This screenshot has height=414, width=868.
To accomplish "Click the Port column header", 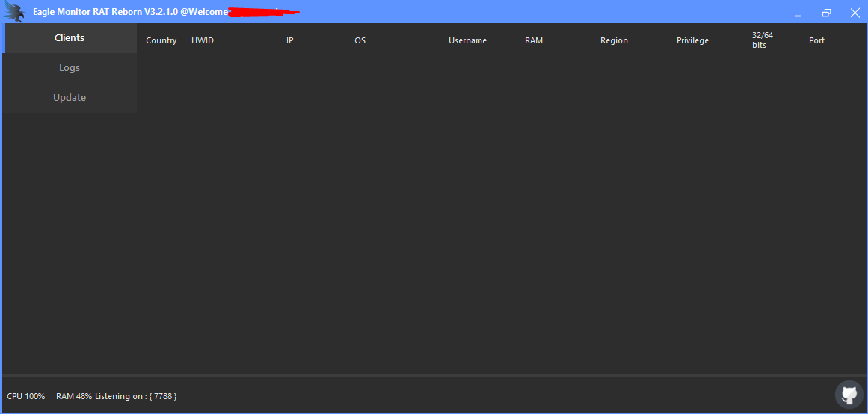I will coord(816,40).
